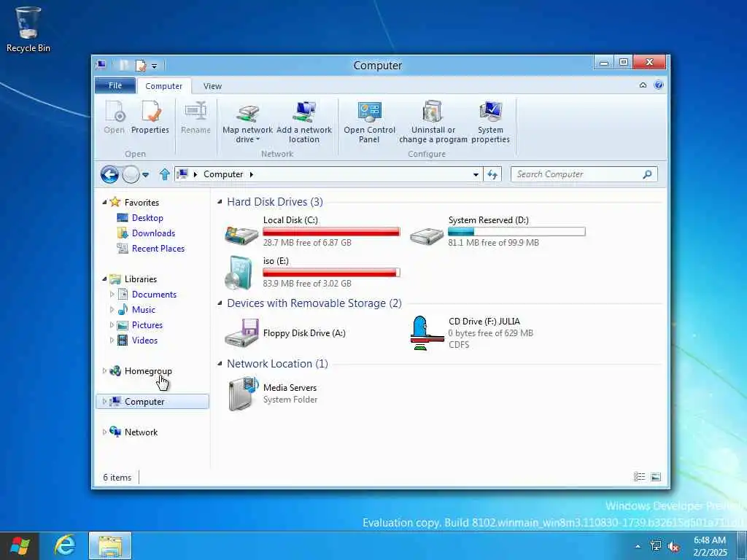The width and height of the screenshot is (747, 560).
Task: Click the Quick Access properties button
Action: coord(141,66)
